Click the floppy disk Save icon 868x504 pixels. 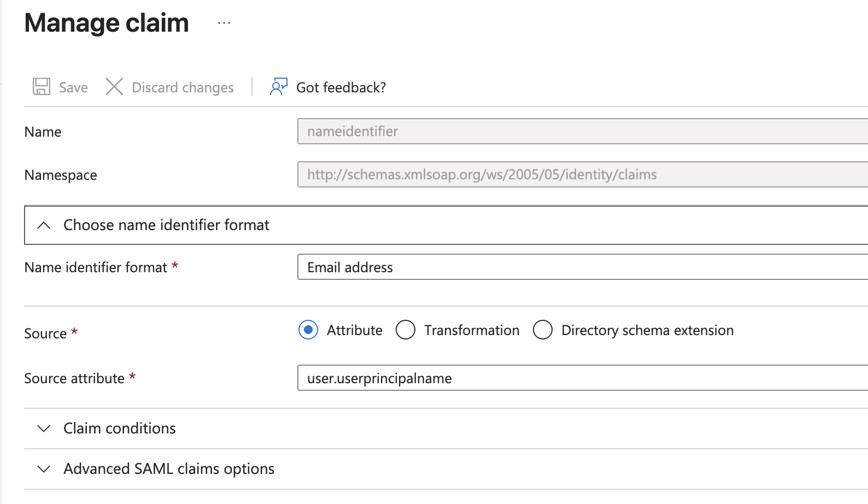tap(42, 87)
